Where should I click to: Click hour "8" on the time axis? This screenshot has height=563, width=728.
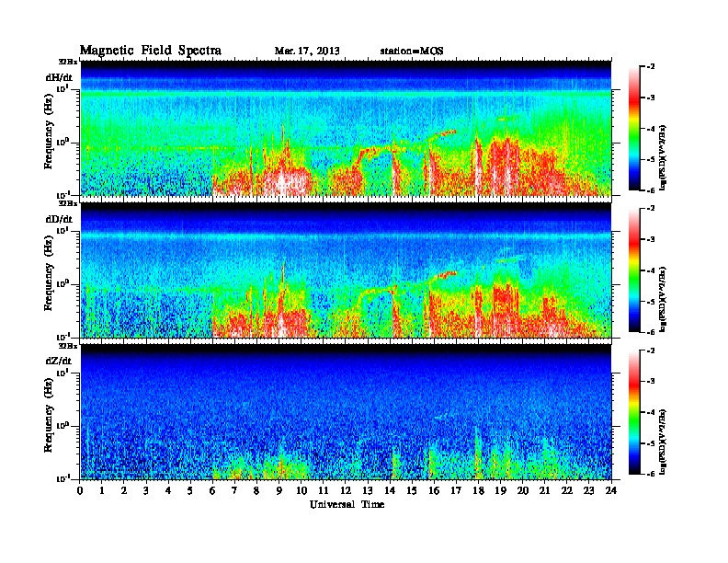[x=256, y=491]
